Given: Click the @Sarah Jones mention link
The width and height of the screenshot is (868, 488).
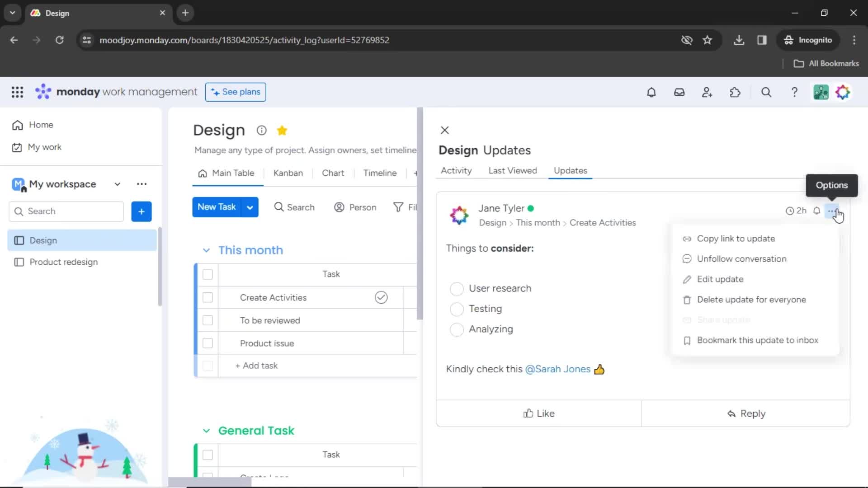Looking at the screenshot, I should pos(557,369).
